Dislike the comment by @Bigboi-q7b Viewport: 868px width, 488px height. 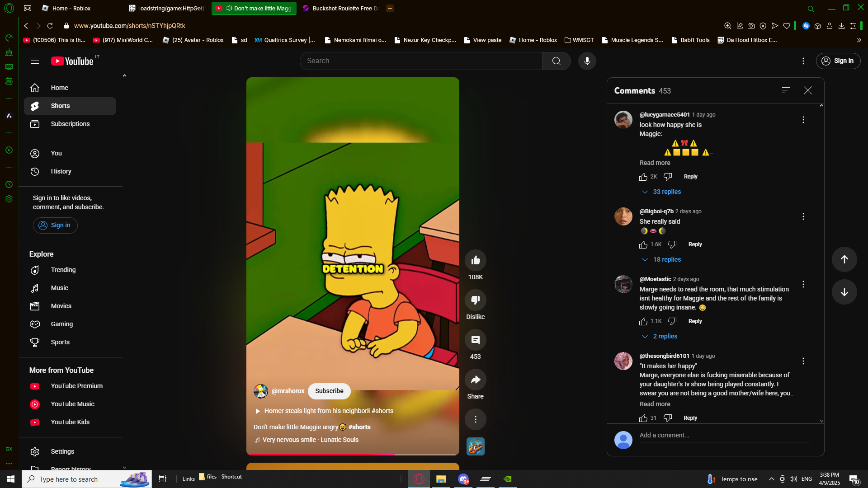pos(672,244)
